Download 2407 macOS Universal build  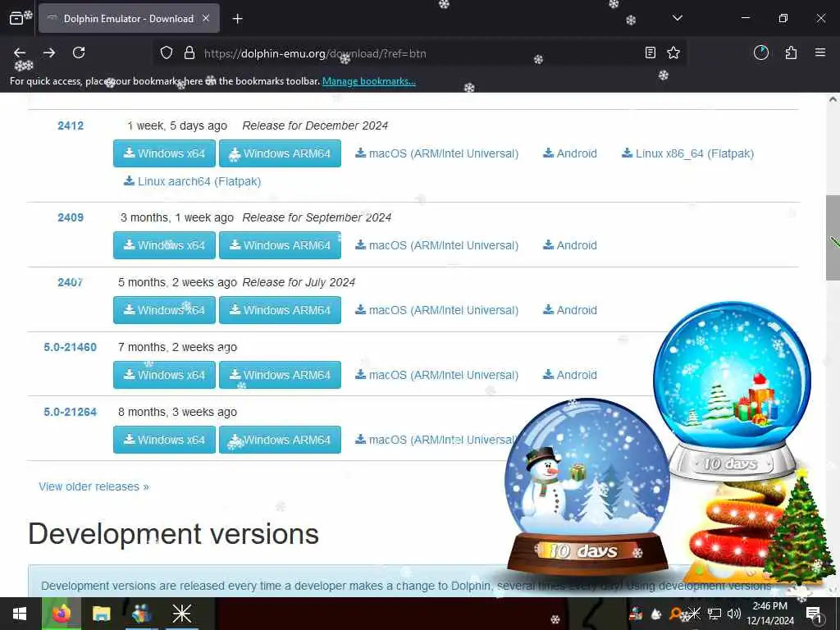point(436,310)
